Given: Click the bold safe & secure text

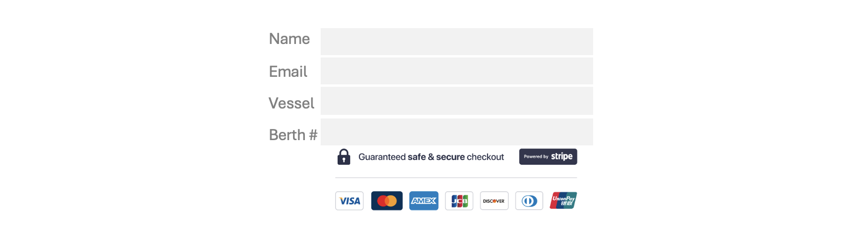Looking at the screenshot, I should (x=436, y=157).
